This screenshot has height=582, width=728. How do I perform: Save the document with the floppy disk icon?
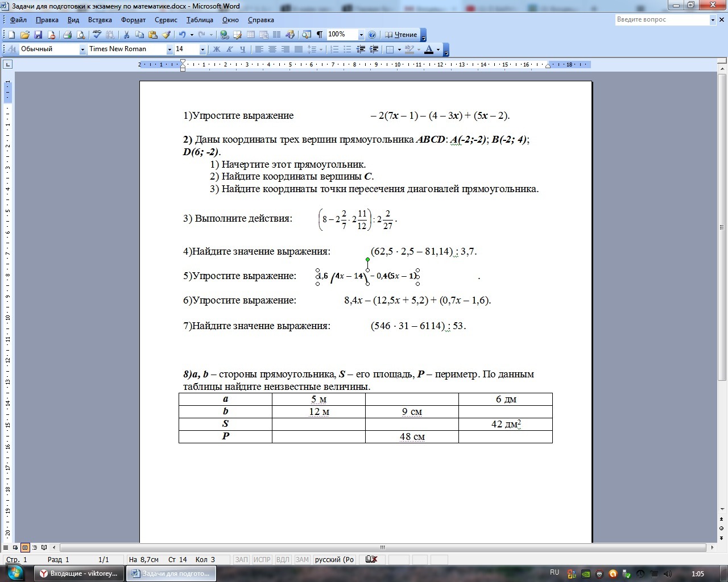click(x=38, y=35)
